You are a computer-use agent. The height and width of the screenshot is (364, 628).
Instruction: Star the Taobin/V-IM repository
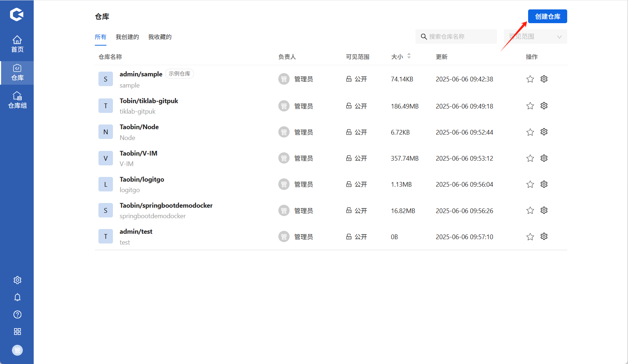pos(530,158)
